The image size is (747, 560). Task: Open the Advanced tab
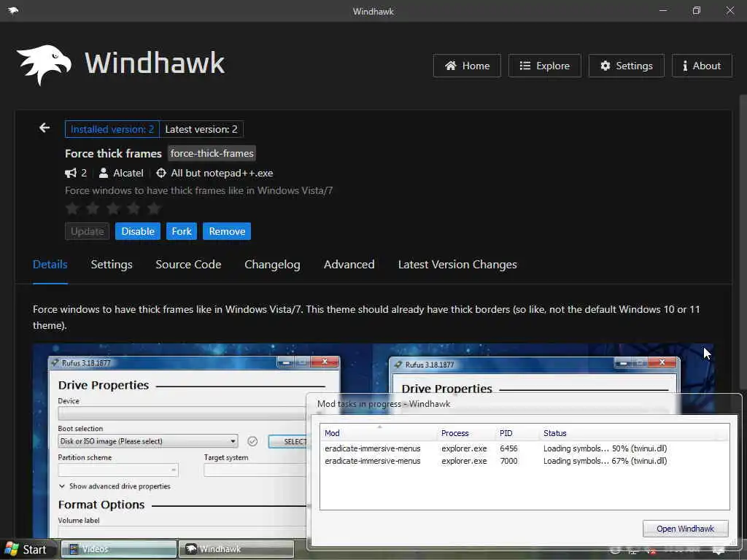point(349,265)
